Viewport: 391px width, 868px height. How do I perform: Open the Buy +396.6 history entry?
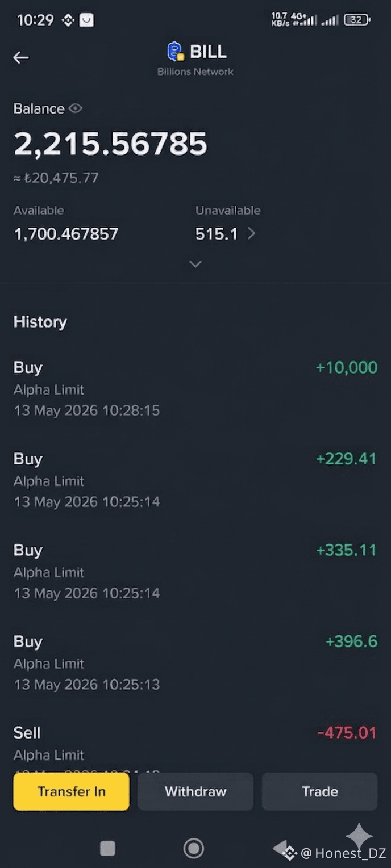[x=195, y=663]
